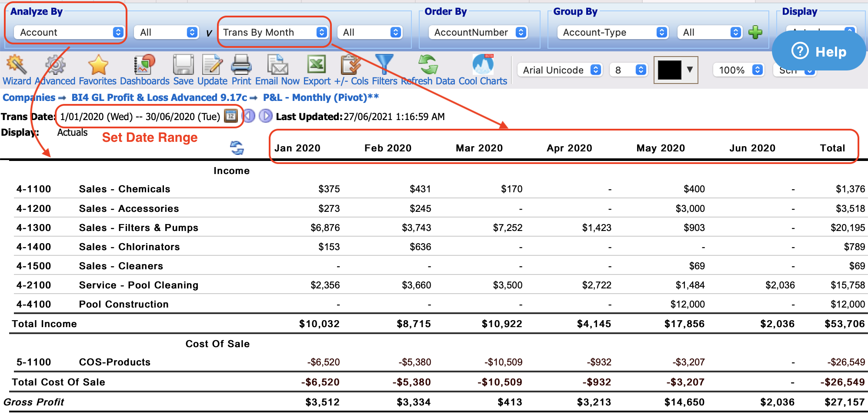The width and height of the screenshot is (868, 415).
Task: Open the Dashboards icon
Action: [144, 65]
